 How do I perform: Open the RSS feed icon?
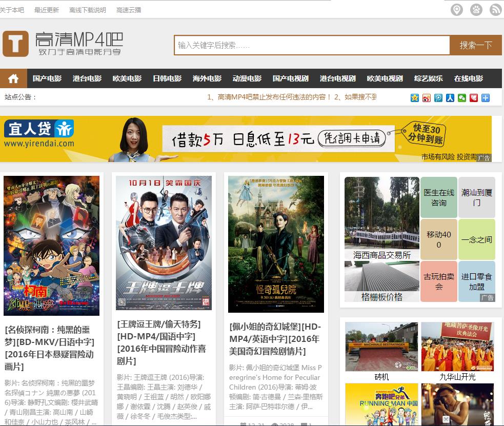point(495,10)
